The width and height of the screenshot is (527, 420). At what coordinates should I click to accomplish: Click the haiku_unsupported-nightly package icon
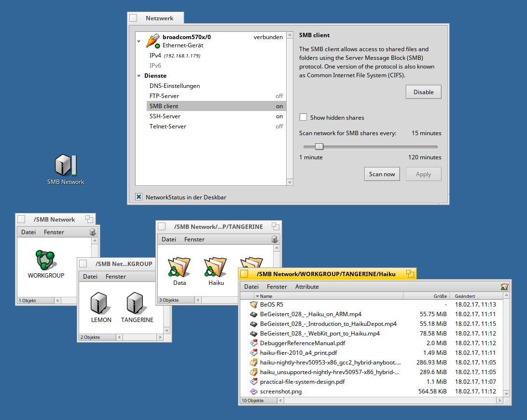click(254, 372)
